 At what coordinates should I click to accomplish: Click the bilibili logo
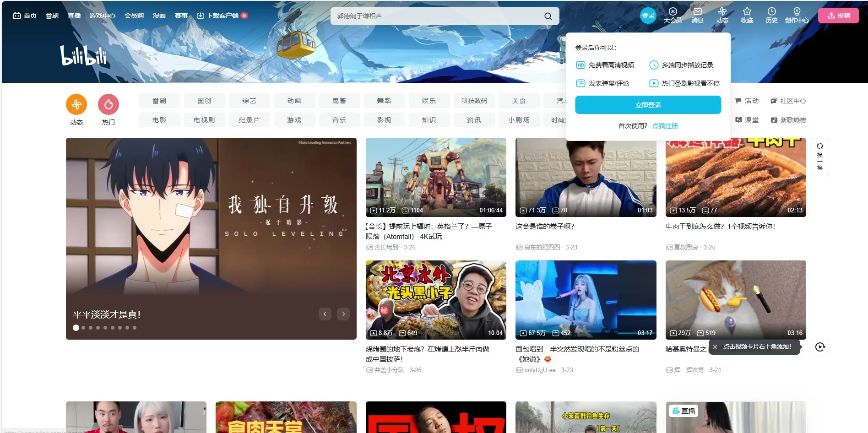point(83,55)
